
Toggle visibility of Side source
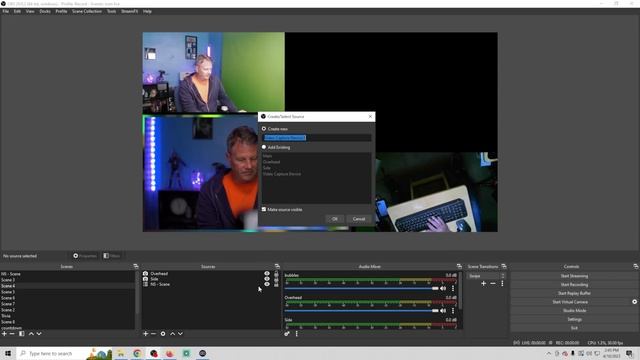pyautogui.click(x=267, y=279)
